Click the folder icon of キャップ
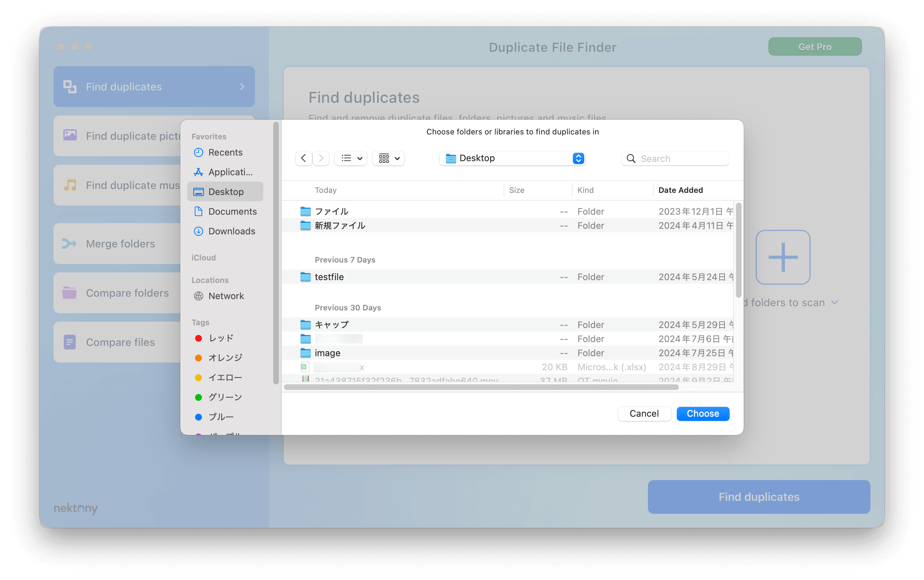 [305, 324]
